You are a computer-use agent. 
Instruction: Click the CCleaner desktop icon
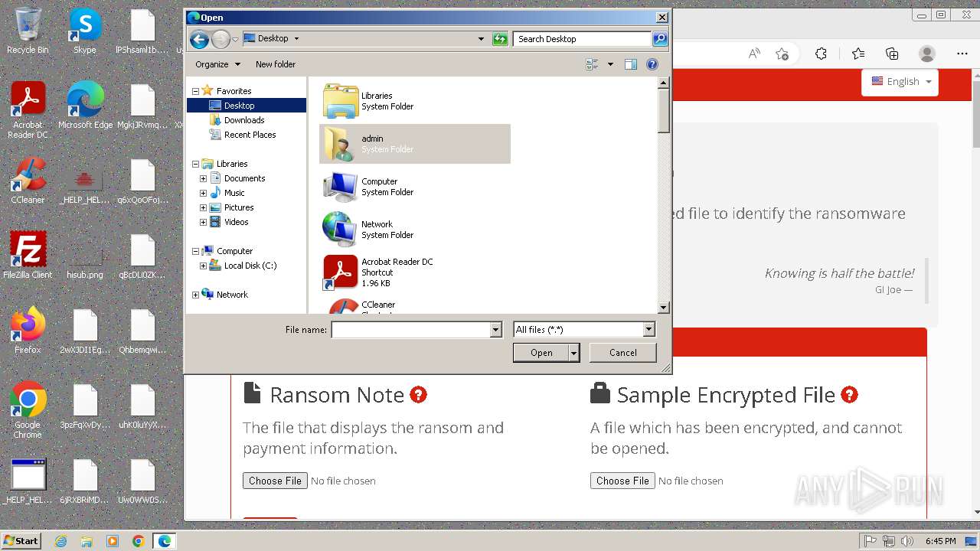click(28, 181)
